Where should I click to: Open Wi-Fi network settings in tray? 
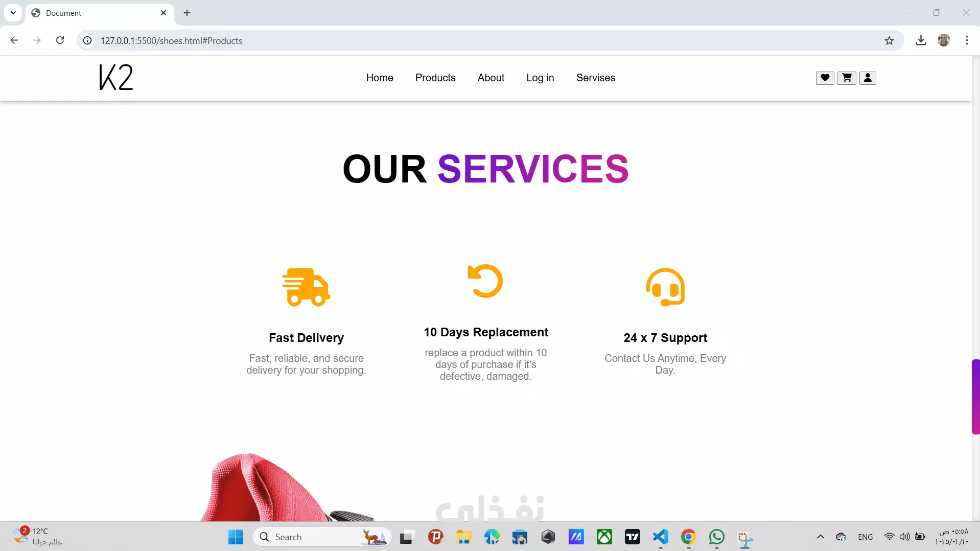[x=889, y=537]
